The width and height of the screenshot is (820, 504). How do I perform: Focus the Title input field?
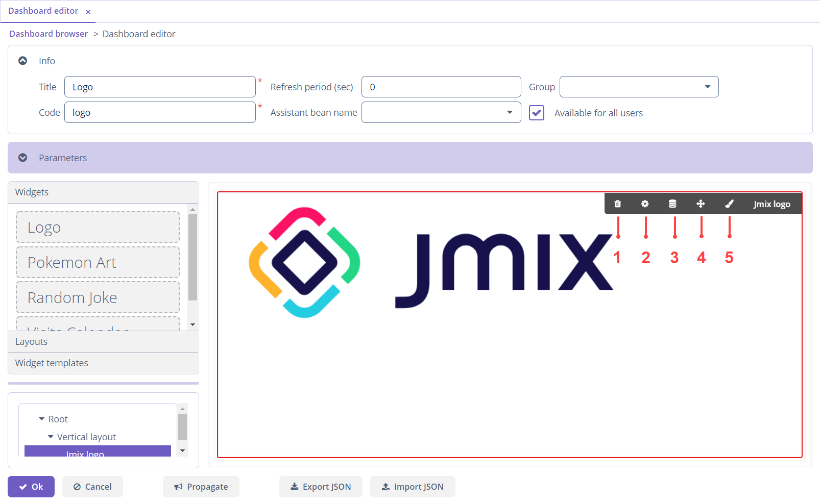click(x=160, y=87)
